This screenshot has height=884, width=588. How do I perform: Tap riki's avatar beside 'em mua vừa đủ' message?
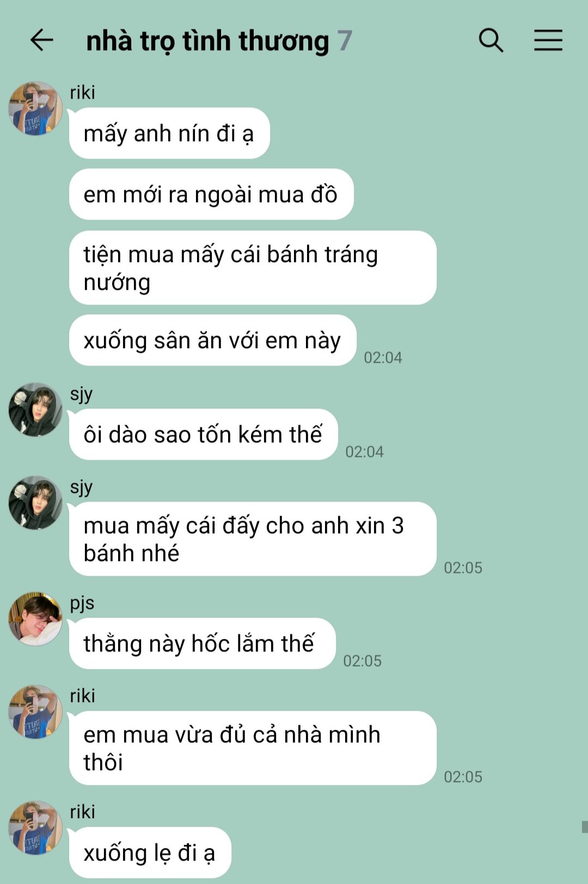35,712
